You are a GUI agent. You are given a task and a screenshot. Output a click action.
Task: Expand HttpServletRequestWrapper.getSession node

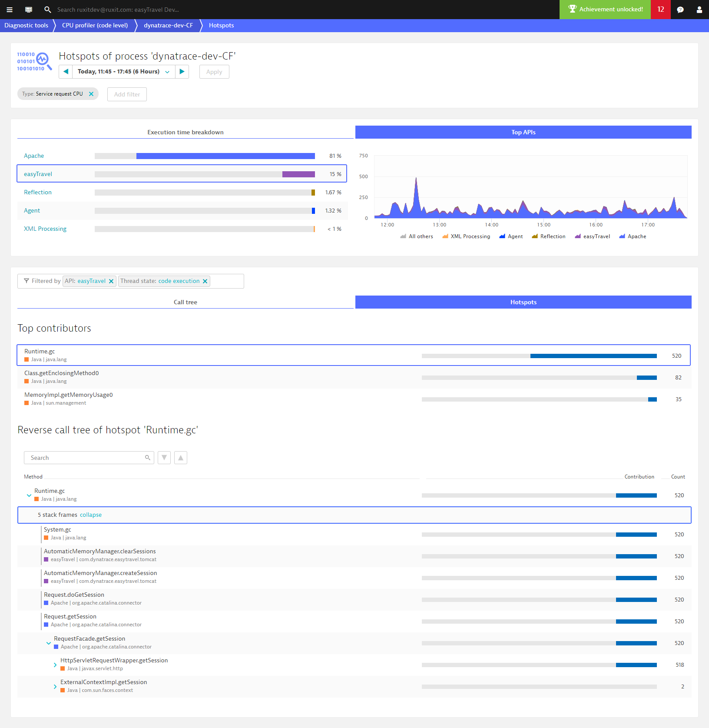click(55, 665)
